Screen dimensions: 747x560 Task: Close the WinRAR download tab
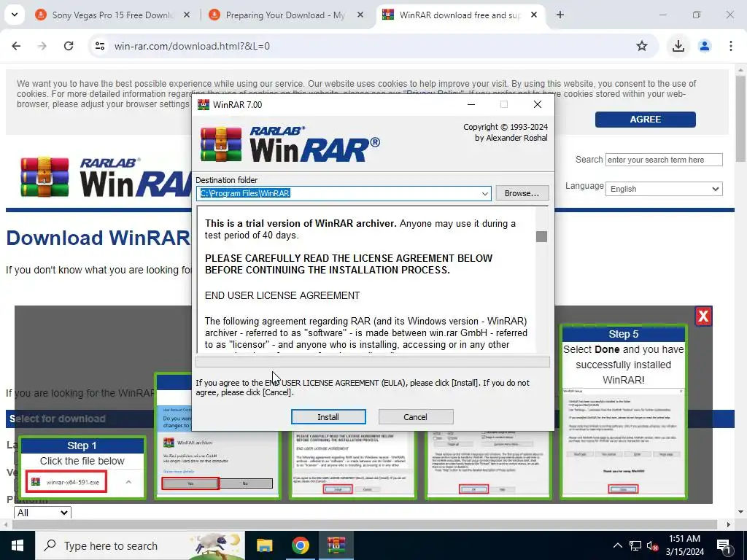point(534,15)
